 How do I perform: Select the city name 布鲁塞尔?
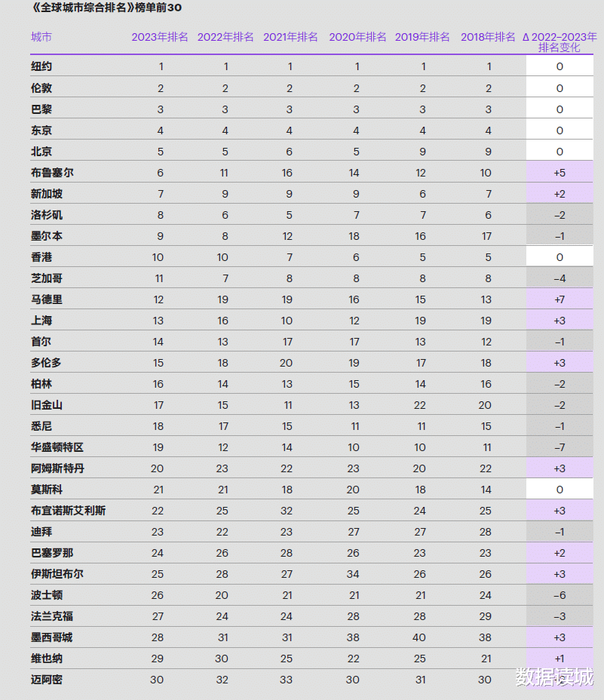click(x=52, y=173)
